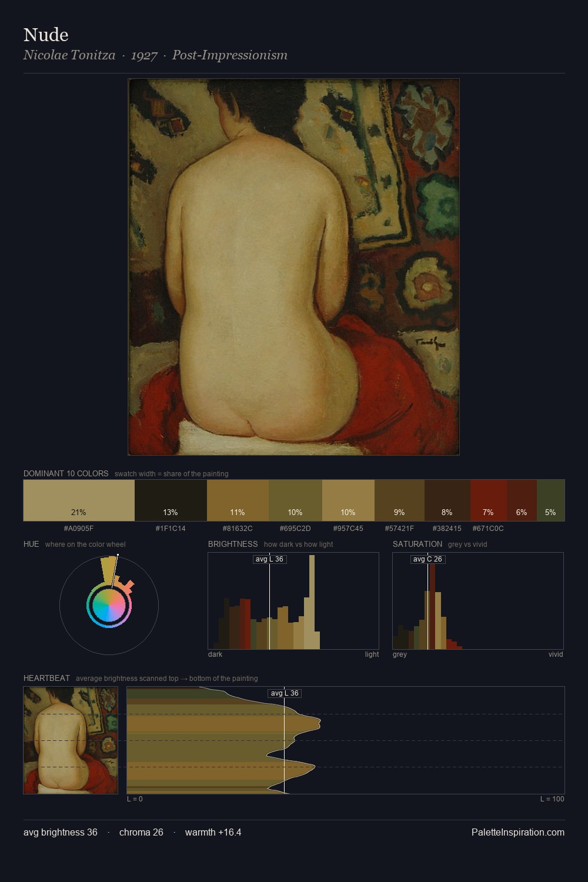Choose the 5% dark green swatch
The width and height of the screenshot is (588, 882).
(x=550, y=500)
